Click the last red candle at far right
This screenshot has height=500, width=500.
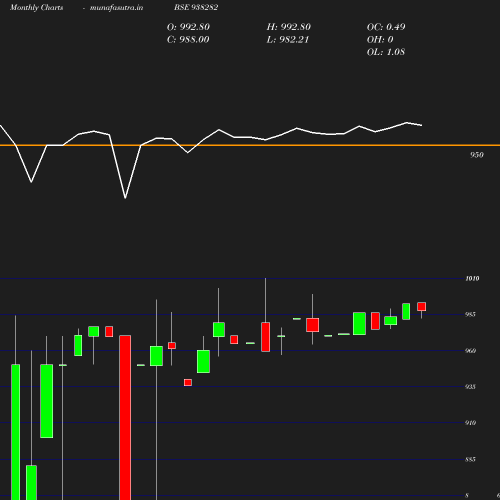click(x=422, y=307)
